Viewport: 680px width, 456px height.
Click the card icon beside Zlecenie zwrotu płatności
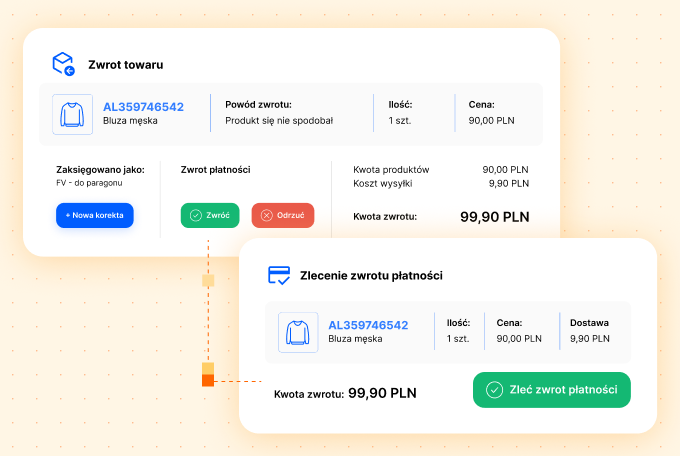(x=279, y=275)
